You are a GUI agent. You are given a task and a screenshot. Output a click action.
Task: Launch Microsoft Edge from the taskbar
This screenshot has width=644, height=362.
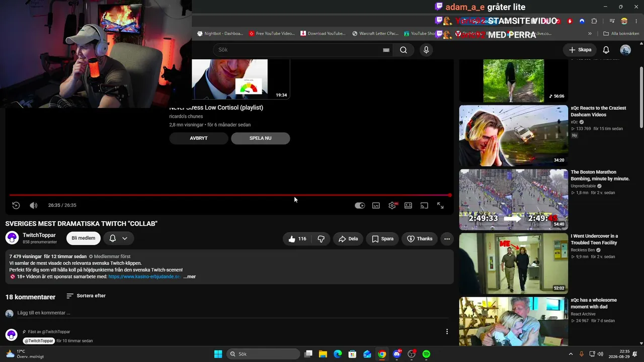338,354
